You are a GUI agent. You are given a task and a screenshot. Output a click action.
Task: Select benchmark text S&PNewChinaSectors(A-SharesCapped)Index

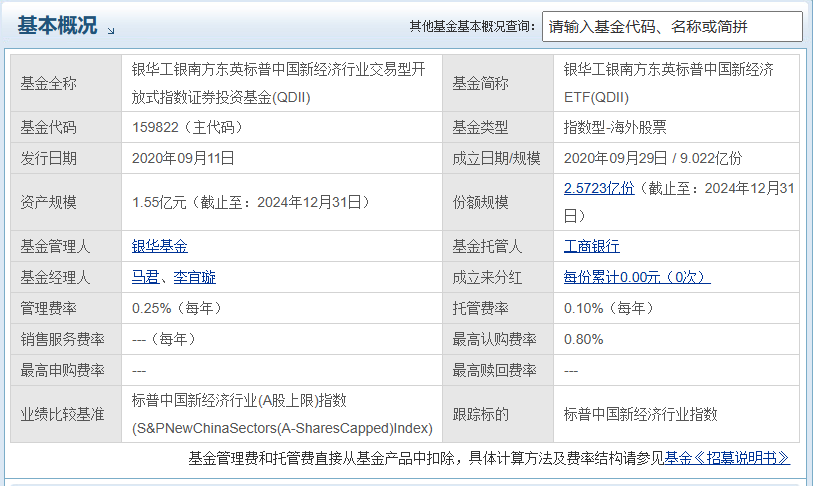click(282, 428)
